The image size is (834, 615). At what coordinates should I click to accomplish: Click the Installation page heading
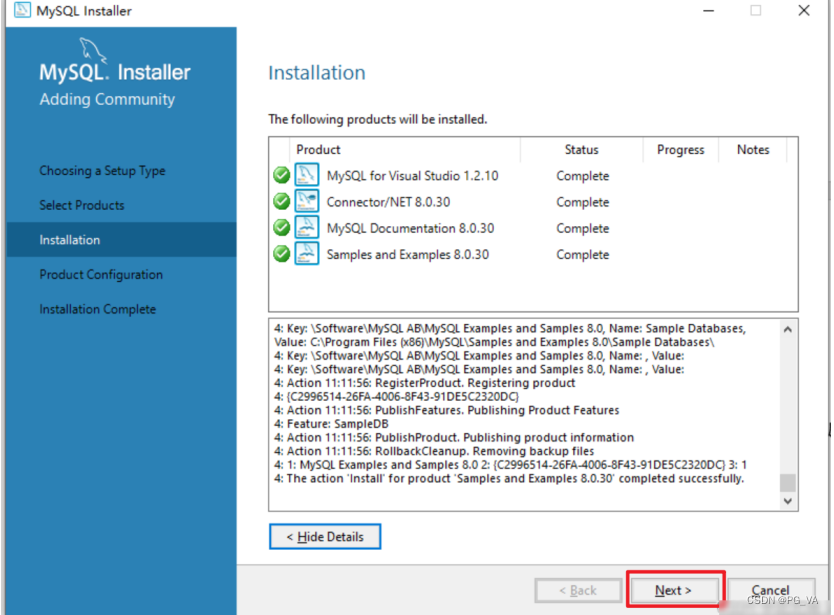pyautogui.click(x=317, y=73)
